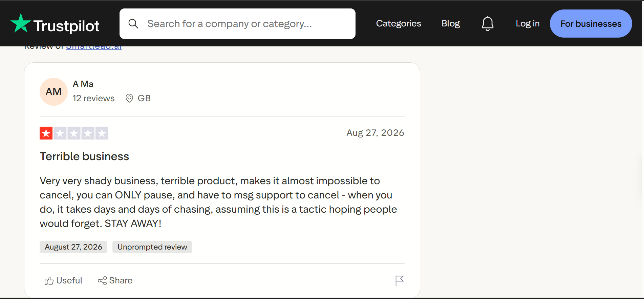
Task: Click the search magnifier icon
Action: tap(133, 24)
